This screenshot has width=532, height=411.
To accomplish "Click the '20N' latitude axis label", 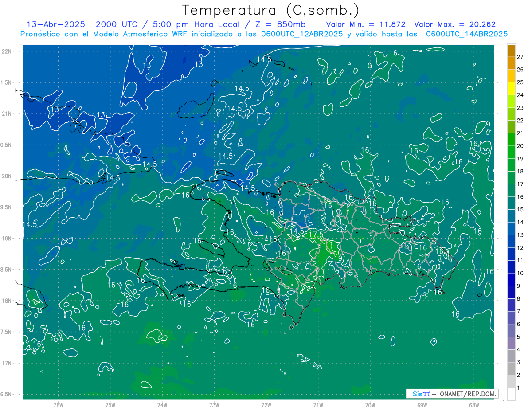I will click(7, 176).
